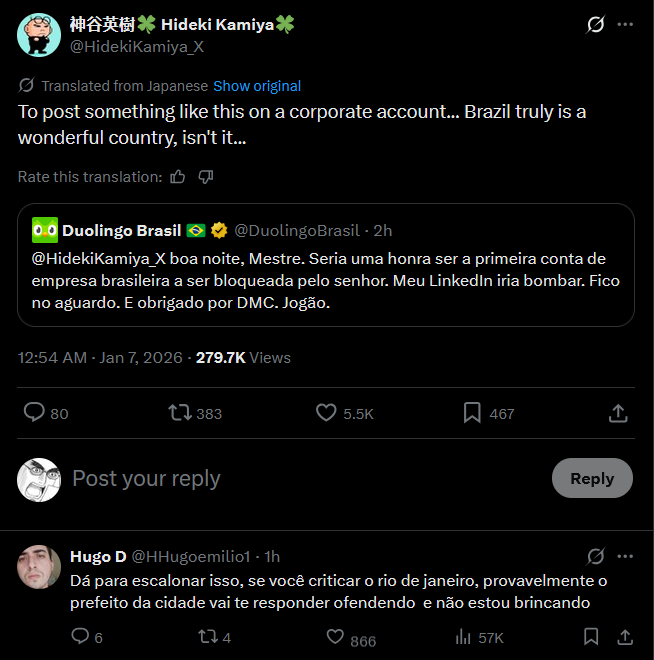This screenshot has width=654, height=660.
Task: Open more options on Hugo D's reply
Action: 625,556
